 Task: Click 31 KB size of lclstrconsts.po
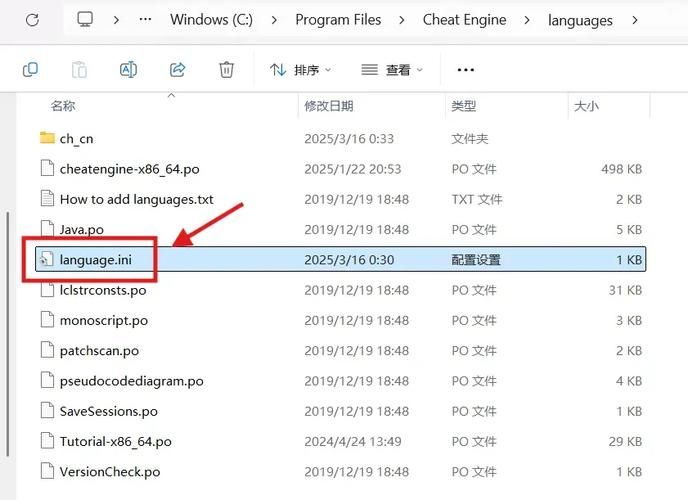click(x=625, y=290)
